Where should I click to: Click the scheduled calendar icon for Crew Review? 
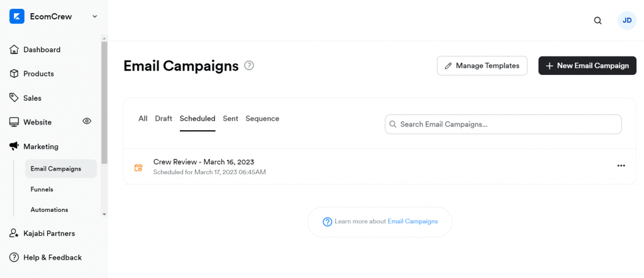click(138, 167)
